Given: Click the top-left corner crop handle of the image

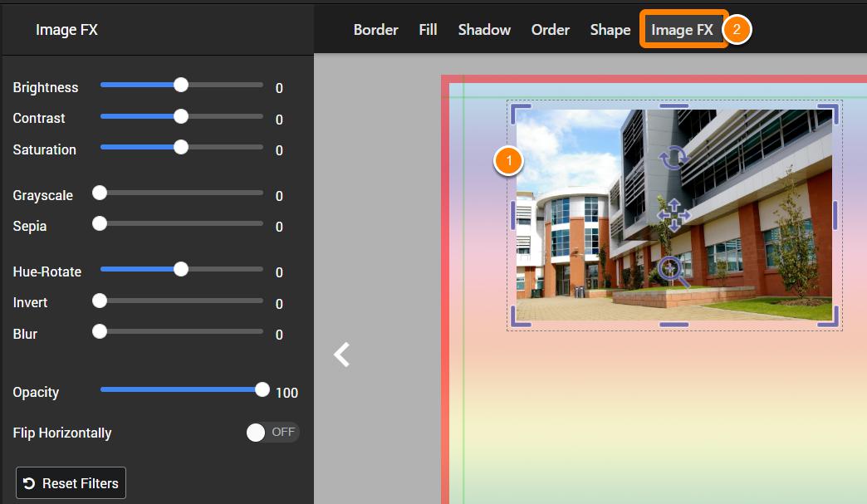Looking at the screenshot, I should tap(521, 113).
